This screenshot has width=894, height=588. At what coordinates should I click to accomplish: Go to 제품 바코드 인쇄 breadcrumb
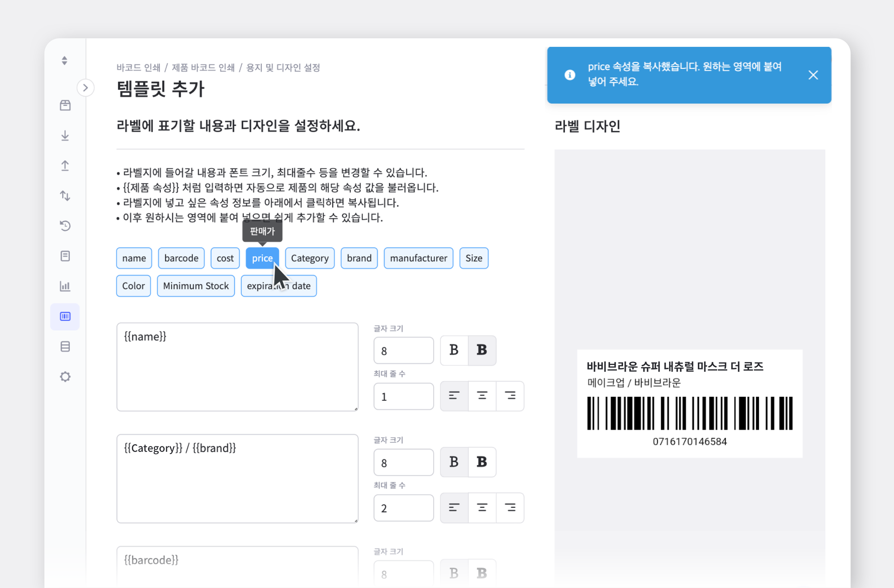203,67
